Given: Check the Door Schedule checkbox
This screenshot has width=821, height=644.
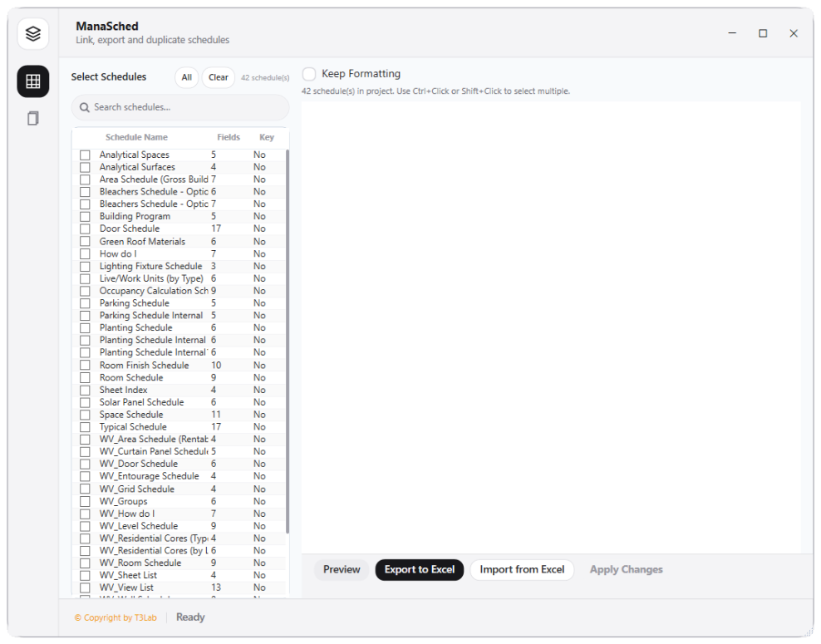Looking at the screenshot, I should click(85, 229).
